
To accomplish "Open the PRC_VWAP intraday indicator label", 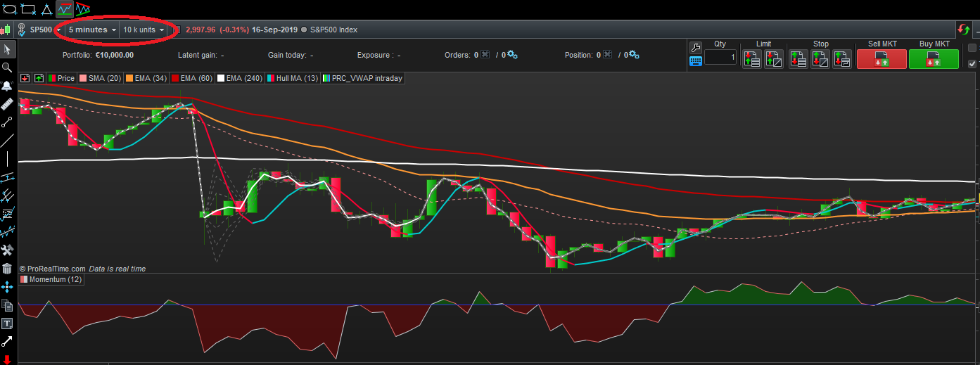I will (362, 78).
